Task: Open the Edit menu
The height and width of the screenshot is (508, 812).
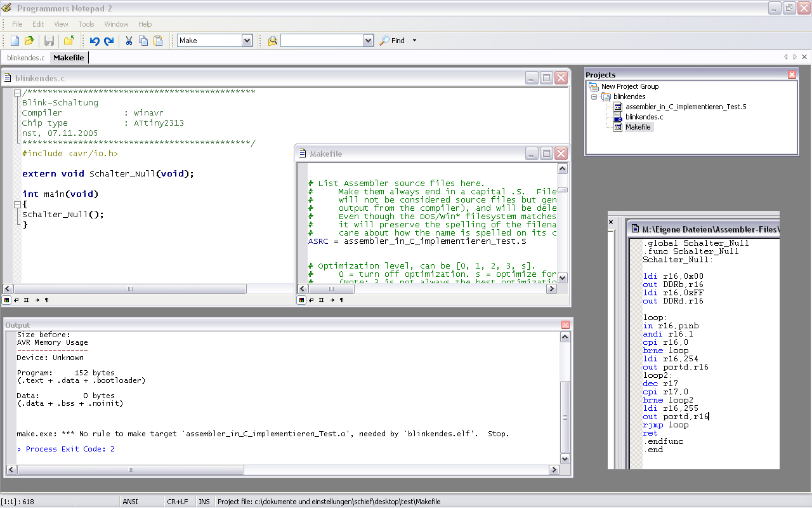Action: 38,24
